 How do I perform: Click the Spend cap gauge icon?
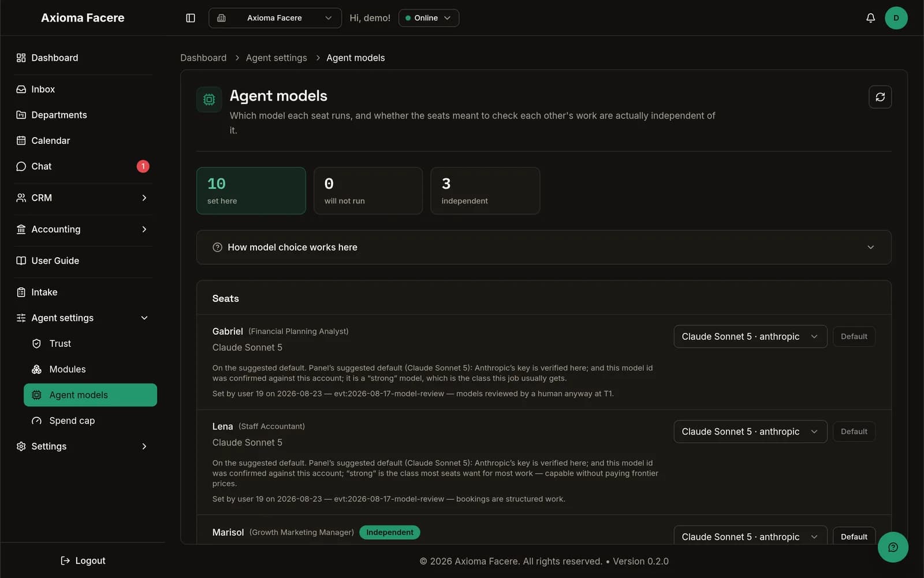(36, 421)
